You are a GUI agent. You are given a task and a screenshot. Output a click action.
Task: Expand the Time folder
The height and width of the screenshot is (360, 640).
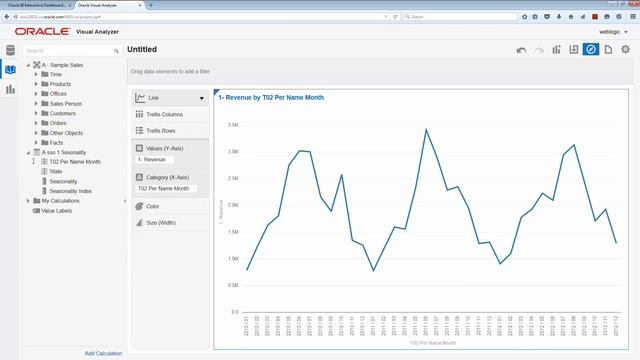36,74
